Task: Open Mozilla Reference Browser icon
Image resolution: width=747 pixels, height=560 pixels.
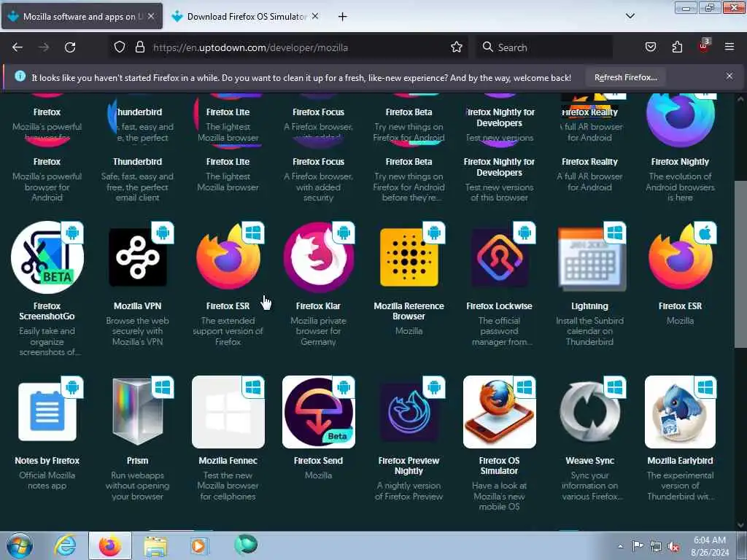Action: tap(409, 257)
